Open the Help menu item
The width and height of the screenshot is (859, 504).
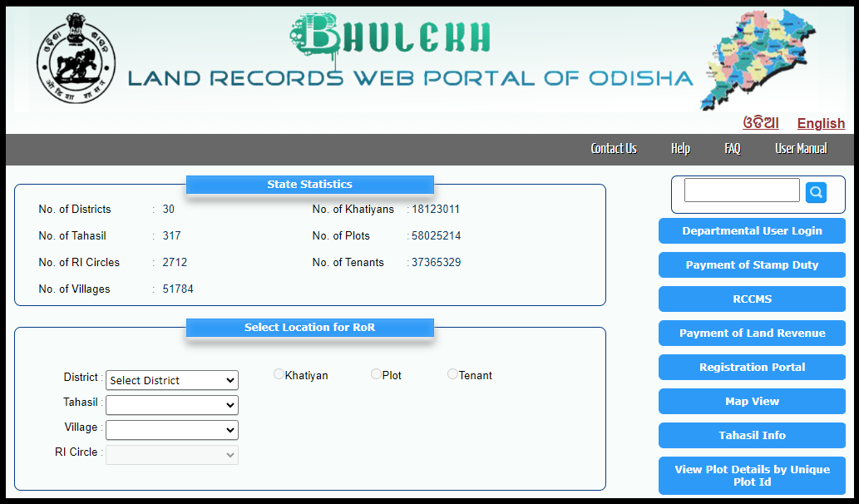pos(680,149)
